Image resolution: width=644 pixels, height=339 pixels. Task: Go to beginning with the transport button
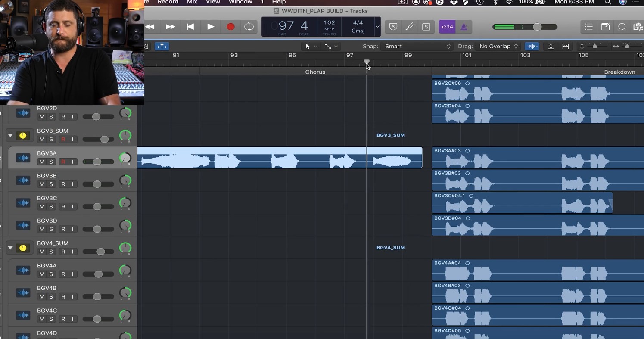coord(190,27)
